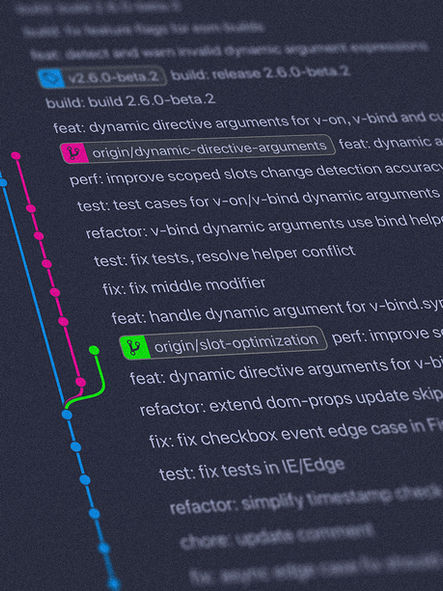Select the blue node where pink and green branches join
The width and height of the screenshot is (443, 591).
[x=67, y=415]
